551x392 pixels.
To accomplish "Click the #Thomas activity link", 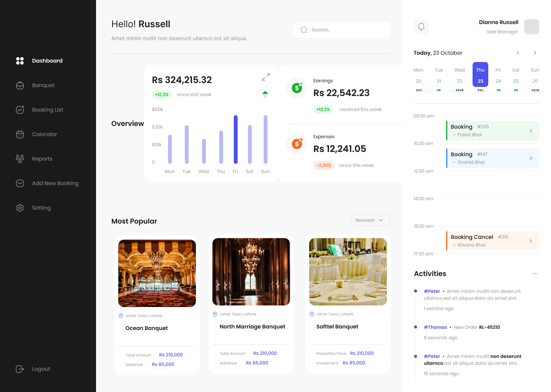I will pyautogui.click(x=435, y=327).
